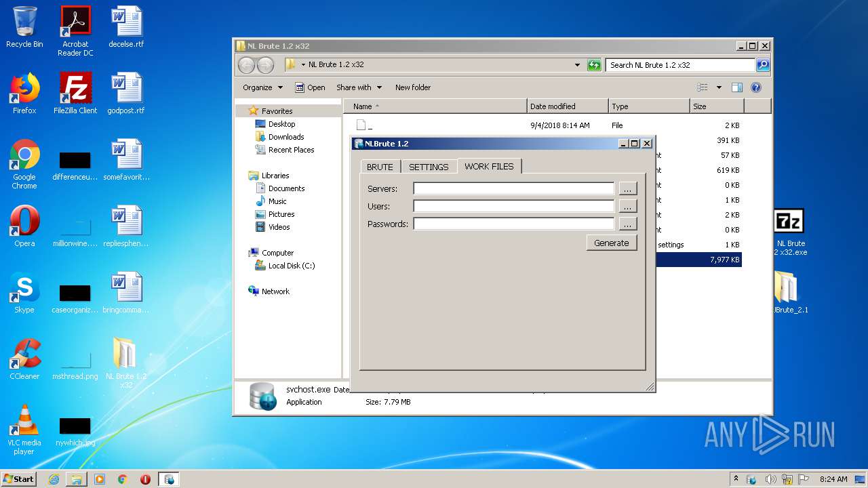
Task: Open Local Disk (C:)
Action: pyautogui.click(x=291, y=266)
